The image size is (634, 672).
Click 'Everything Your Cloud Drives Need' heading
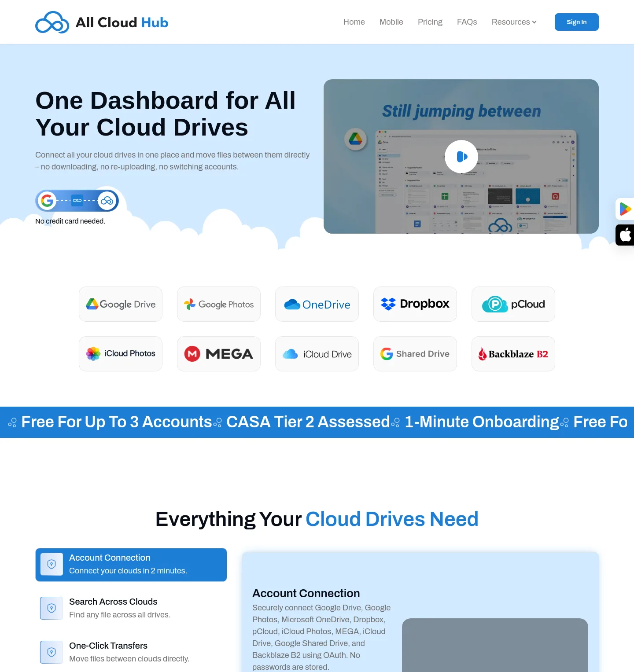tap(317, 519)
